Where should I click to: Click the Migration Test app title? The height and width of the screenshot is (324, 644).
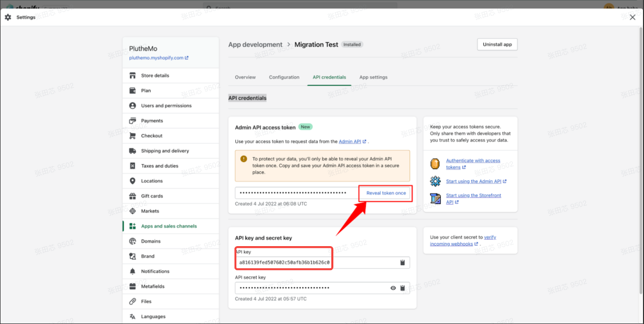click(316, 45)
